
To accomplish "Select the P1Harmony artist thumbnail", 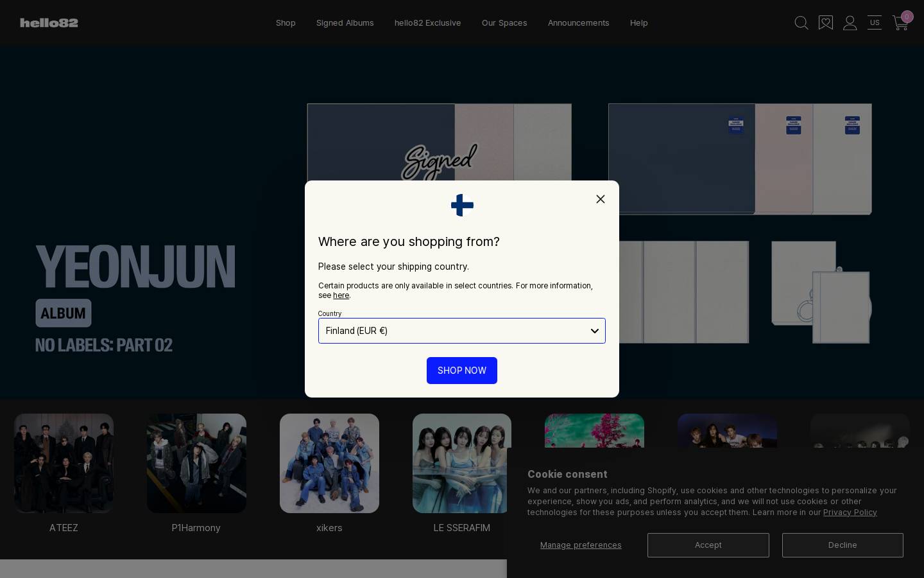I will tap(196, 463).
